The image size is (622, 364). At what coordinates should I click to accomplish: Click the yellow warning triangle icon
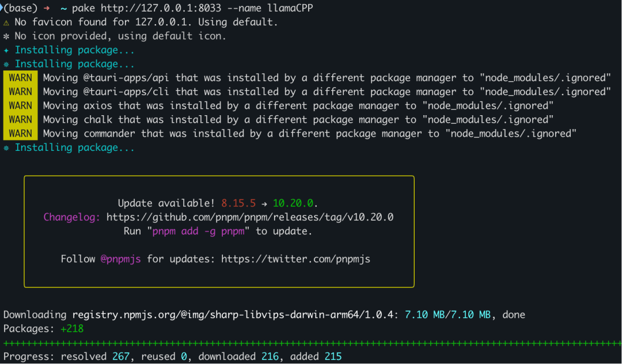click(6, 22)
